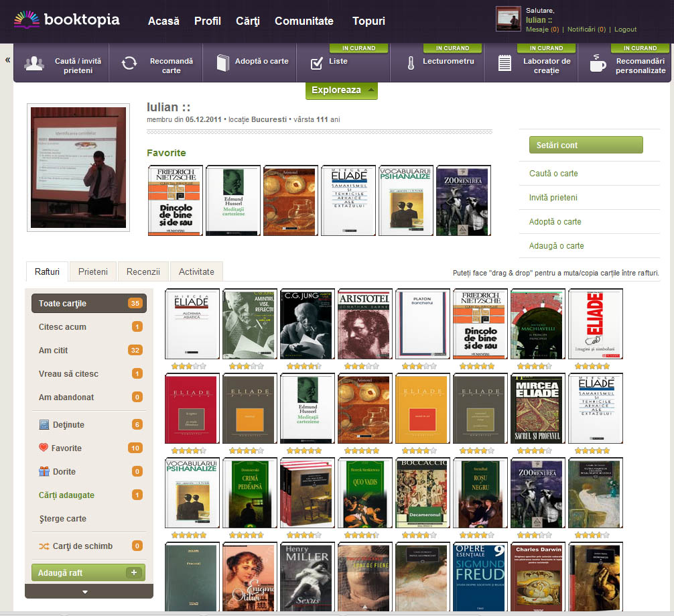The width and height of the screenshot is (674, 616).
Task: Select the Cărți adaugate shelf
Action: 89,495
